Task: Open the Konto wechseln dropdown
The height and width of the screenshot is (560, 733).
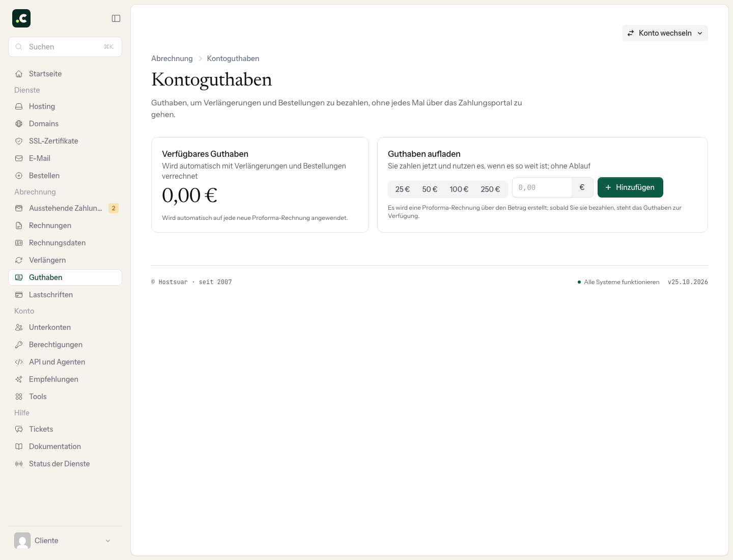Action: click(665, 33)
